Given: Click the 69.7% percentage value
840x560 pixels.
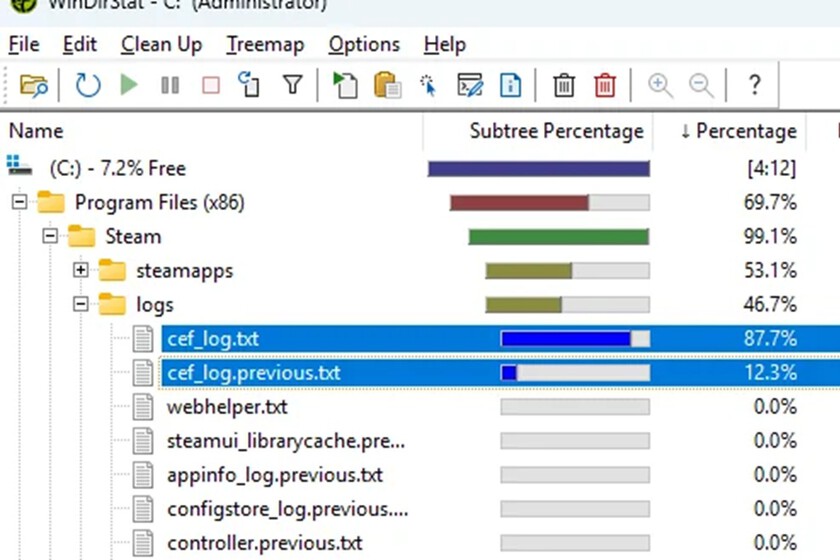Looking at the screenshot, I should coord(770,202).
